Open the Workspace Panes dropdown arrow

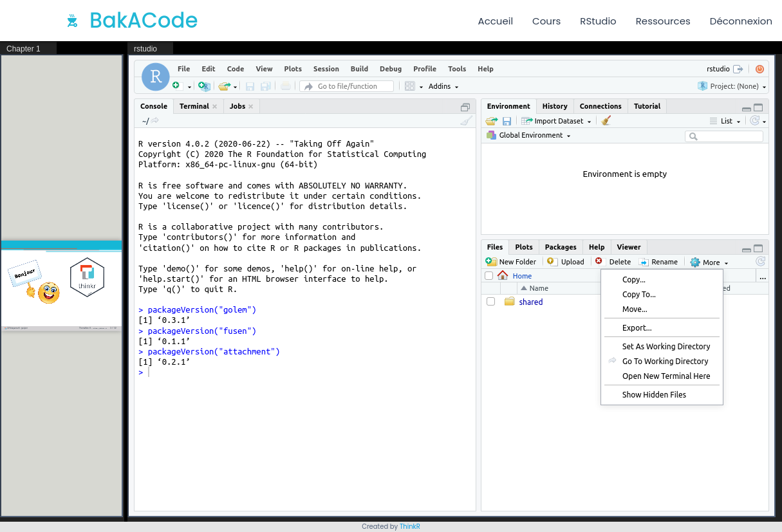[422, 87]
